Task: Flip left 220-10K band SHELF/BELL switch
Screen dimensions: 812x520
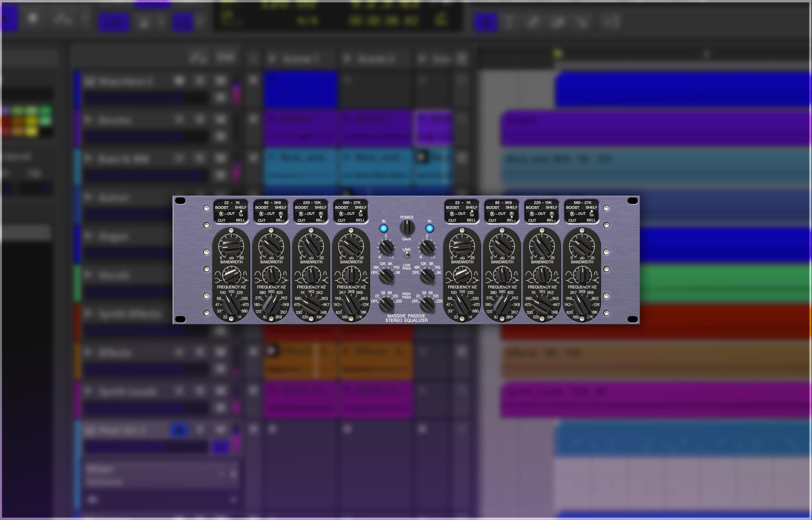Action: pos(321,214)
